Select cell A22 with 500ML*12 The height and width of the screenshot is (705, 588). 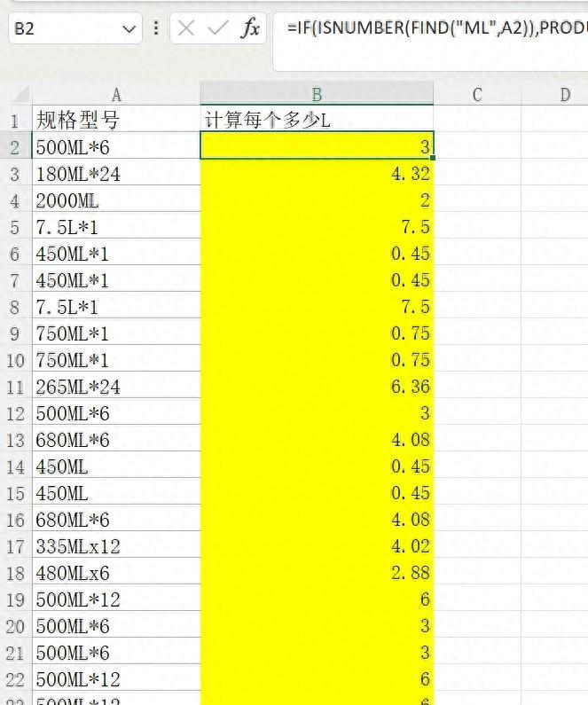pyautogui.click(x=116, y=679)
